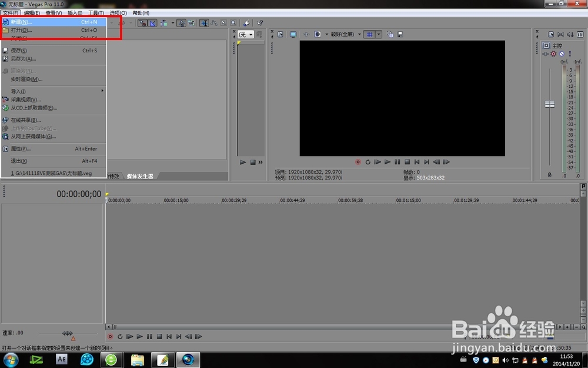Save preview snapshot to file

(x=400, y=35)
